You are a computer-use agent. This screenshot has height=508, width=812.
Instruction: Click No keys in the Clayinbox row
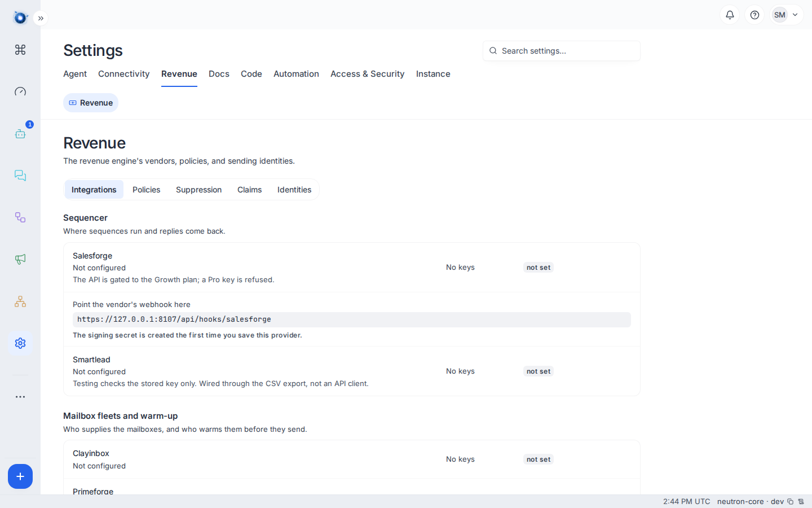460,459
